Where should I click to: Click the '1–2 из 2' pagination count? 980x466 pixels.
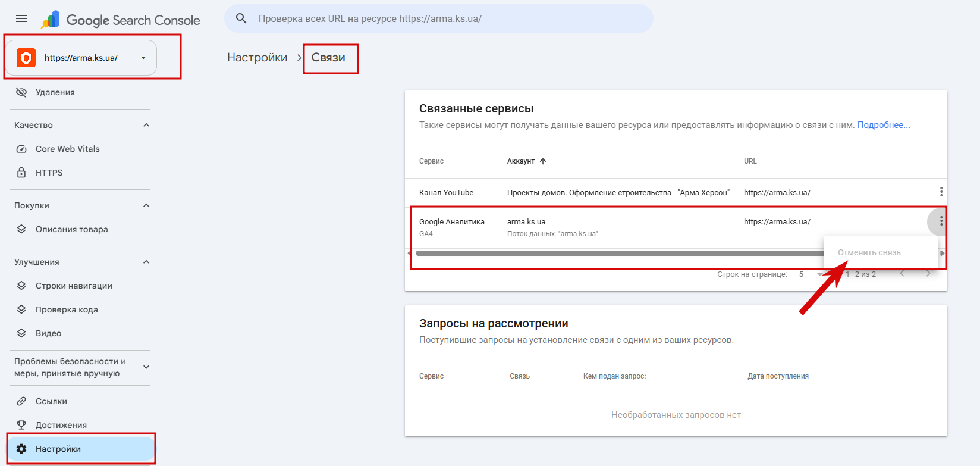(x=860, y=274)
